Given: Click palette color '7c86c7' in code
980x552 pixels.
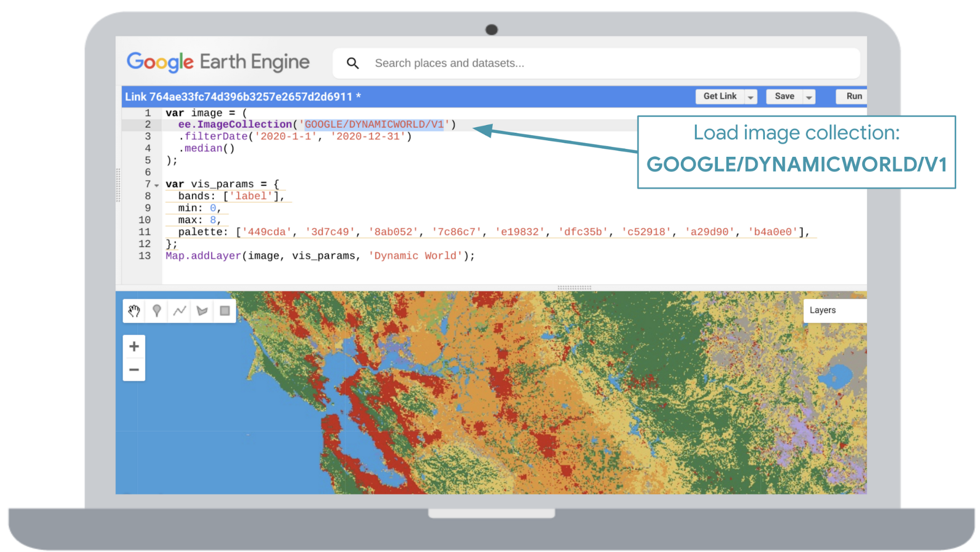Looking at the screenshot, I should coord(456,232).
